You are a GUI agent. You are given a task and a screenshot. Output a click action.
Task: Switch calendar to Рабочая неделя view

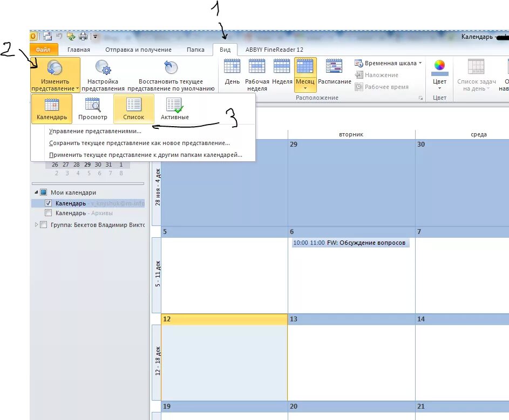pyautogui.click(x=257, y=75)
